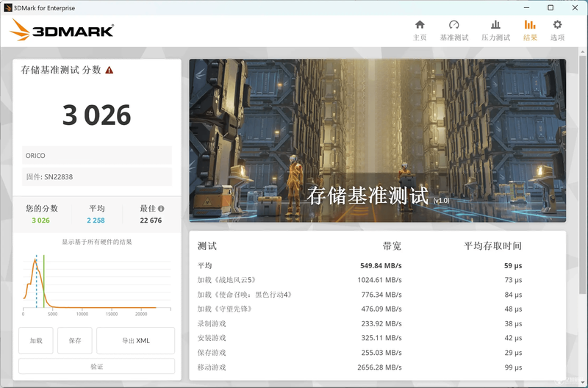Image resolution: width=588 pixels, height=388 pixels.
Task: Switch to the 结果 results tab
Action: tap(530, 31)
